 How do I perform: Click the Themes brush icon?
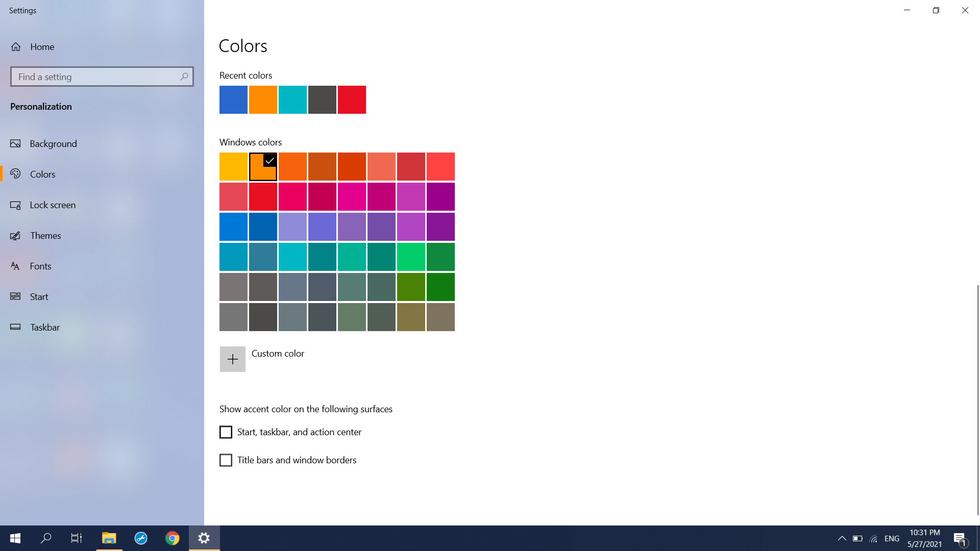point(15,235)
